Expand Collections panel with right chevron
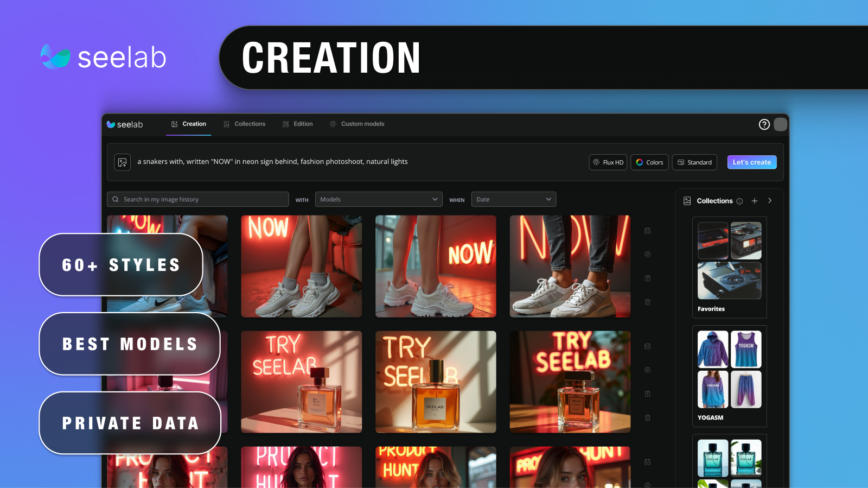 pos(770,201)
